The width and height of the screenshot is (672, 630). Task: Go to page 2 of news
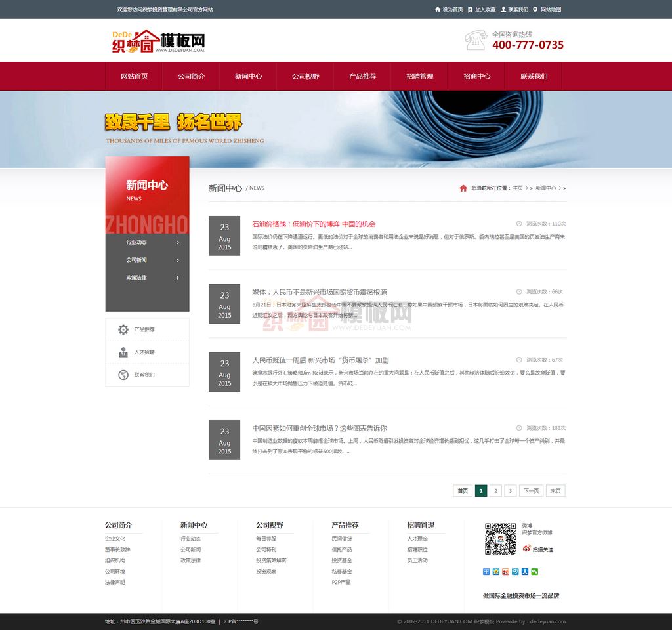coord(496,491)
